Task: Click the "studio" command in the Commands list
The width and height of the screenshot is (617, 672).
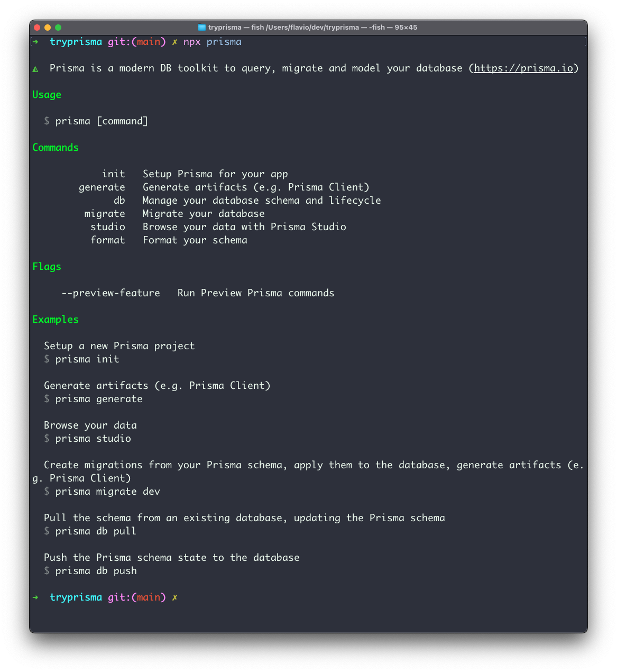Action: tap(108, 227)
